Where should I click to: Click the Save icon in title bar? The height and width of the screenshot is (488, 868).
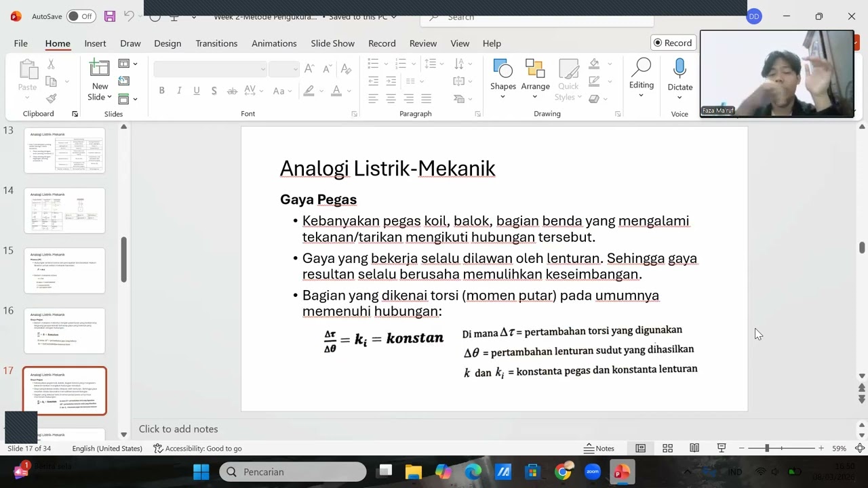[110, 16]
